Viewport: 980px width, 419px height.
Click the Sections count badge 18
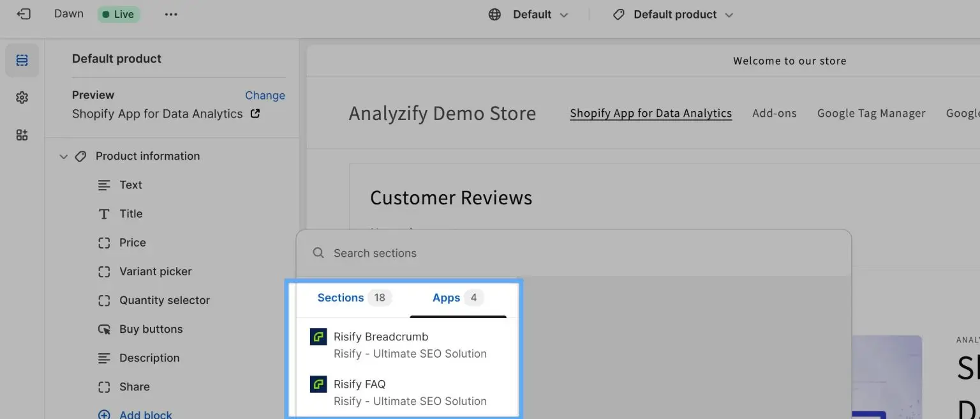pos(380,298)
